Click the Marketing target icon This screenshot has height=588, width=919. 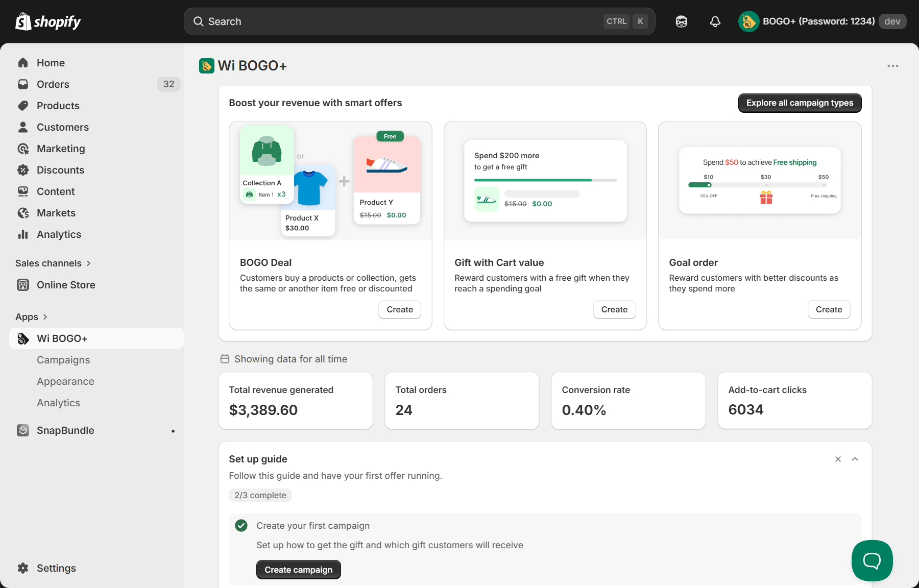23,149
